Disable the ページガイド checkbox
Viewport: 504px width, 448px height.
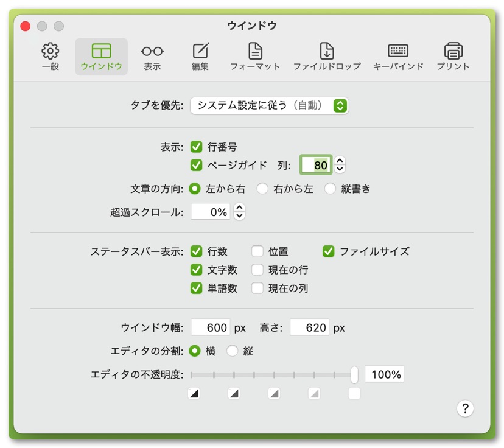point(196,165)
